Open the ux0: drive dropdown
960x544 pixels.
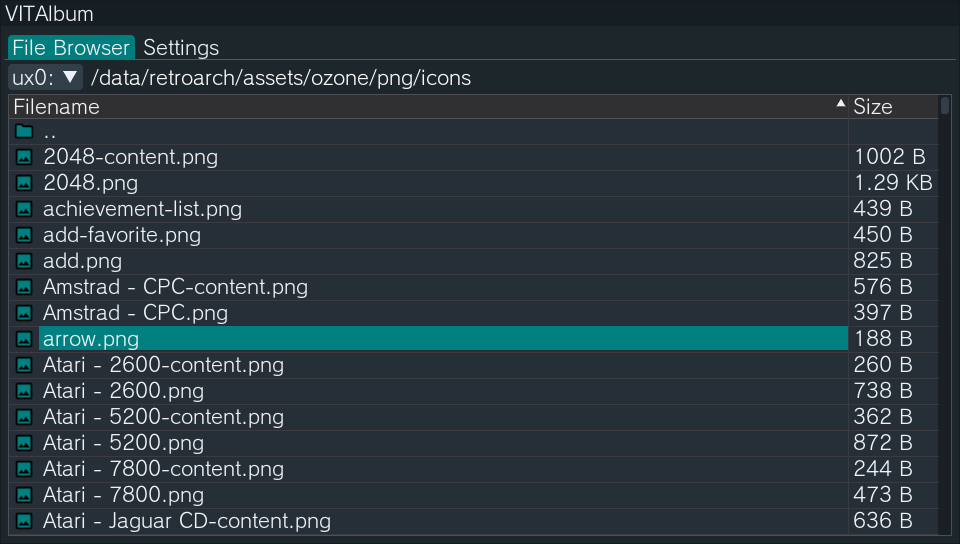click(45, 77)
